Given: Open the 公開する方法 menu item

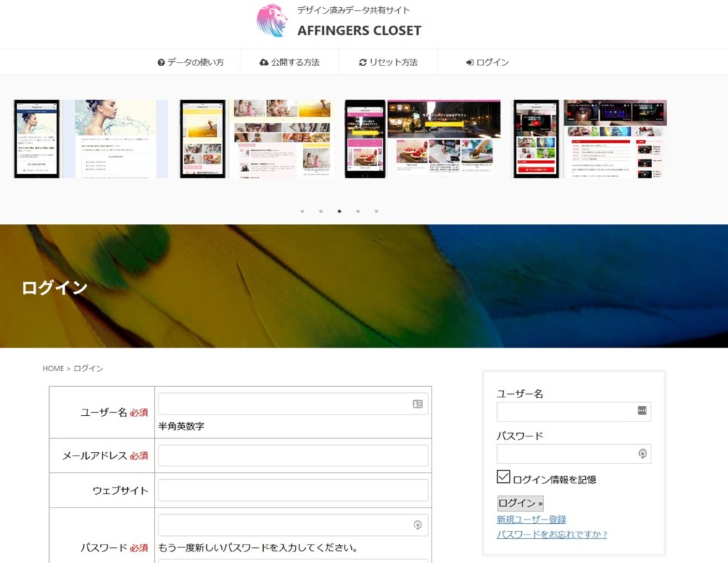Looking at the screenshot, I should [x=290, y=62].
